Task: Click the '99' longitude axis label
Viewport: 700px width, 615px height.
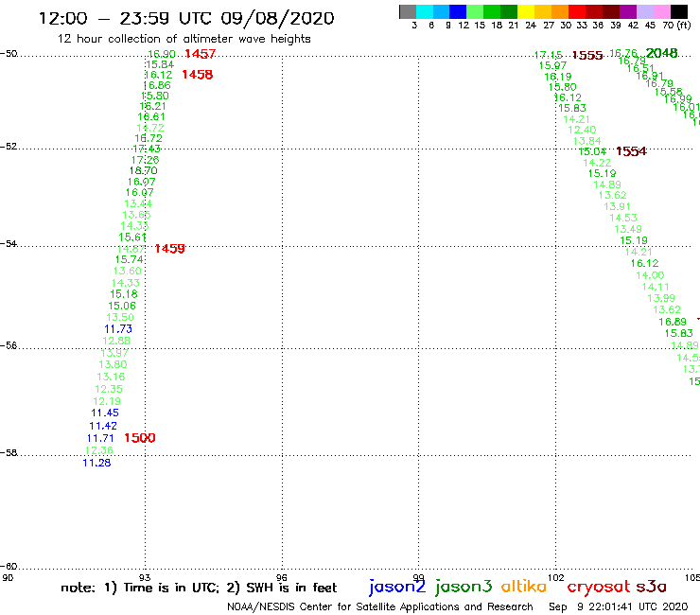Action: (x=418, y=577)
